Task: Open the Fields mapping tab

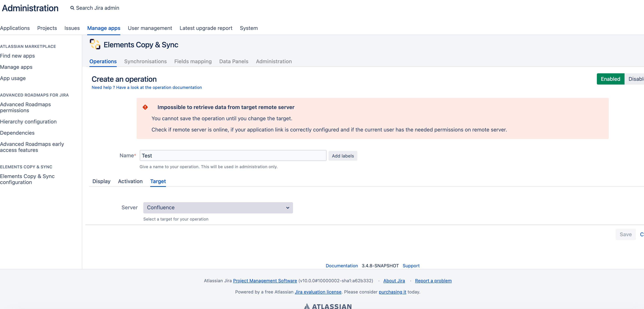Action: (x=193, y=62)
